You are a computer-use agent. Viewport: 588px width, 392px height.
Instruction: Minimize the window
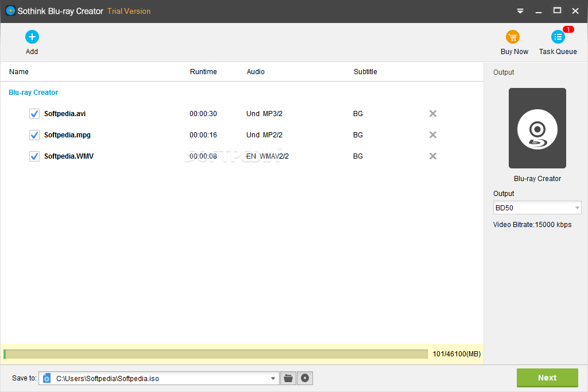point(539,12)
